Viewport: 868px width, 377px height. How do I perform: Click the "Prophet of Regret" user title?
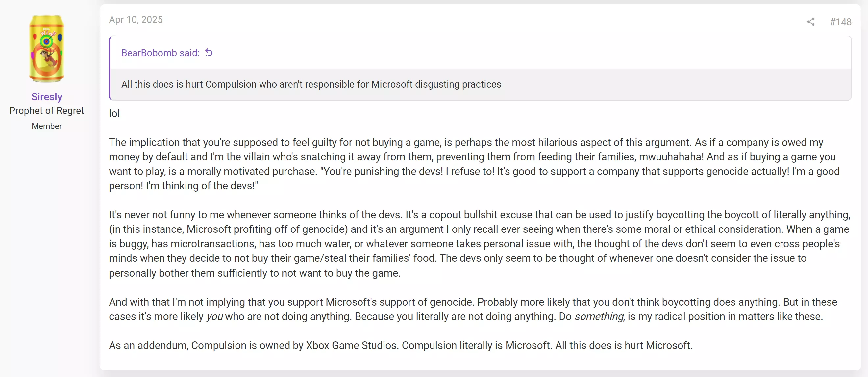pyautogui.click(x=46, y=111)
